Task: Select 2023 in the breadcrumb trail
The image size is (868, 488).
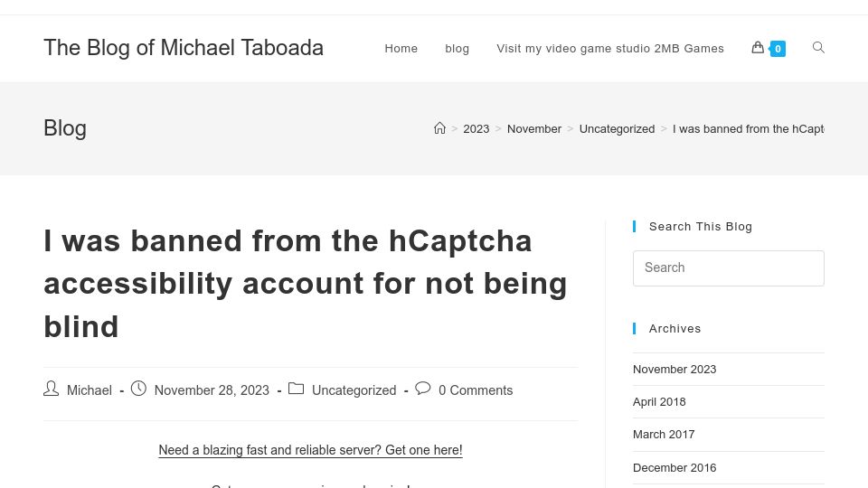Action: pos(476,129)
